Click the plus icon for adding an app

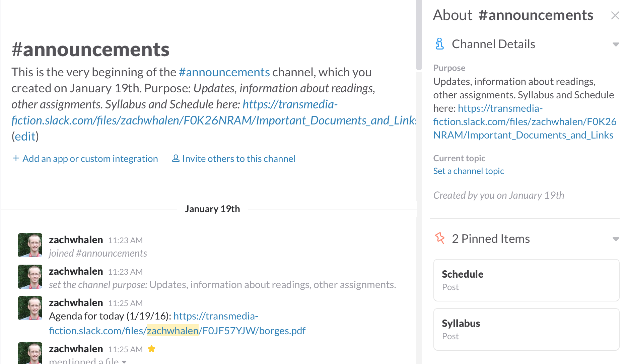16,158
